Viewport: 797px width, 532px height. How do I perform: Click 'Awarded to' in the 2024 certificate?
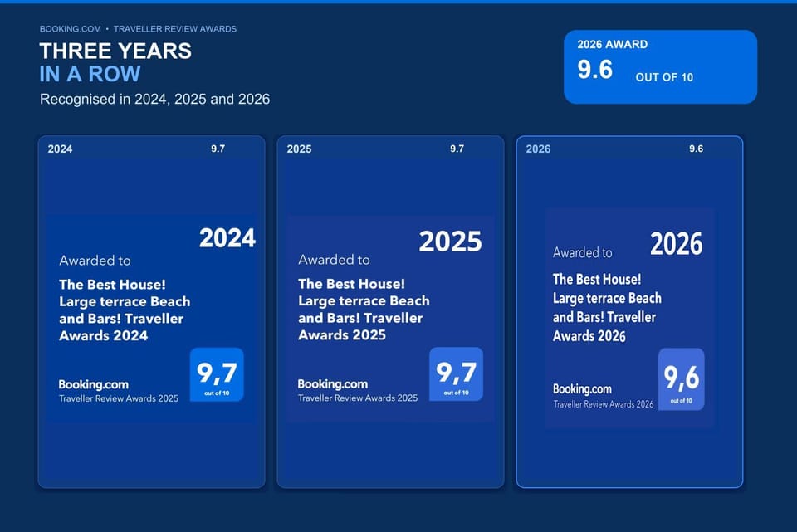point(95,261)
